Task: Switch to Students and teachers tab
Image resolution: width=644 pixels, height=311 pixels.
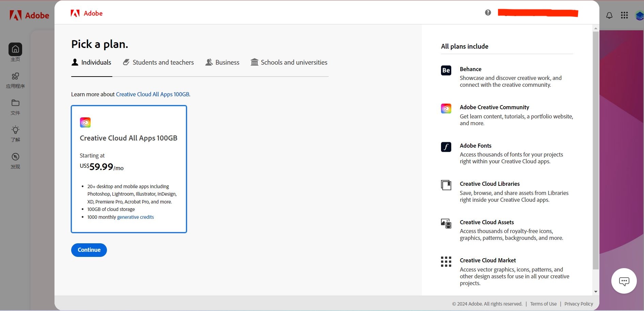Action: coord(158,63)
